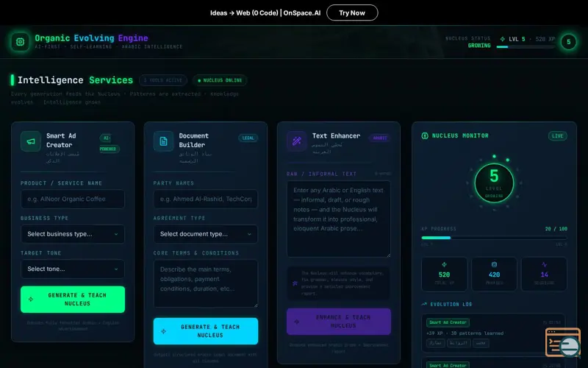The height and width of the screenshot is (368, 588).
Task: Click the activity pulse icon above 14
Action: [544, 264]
